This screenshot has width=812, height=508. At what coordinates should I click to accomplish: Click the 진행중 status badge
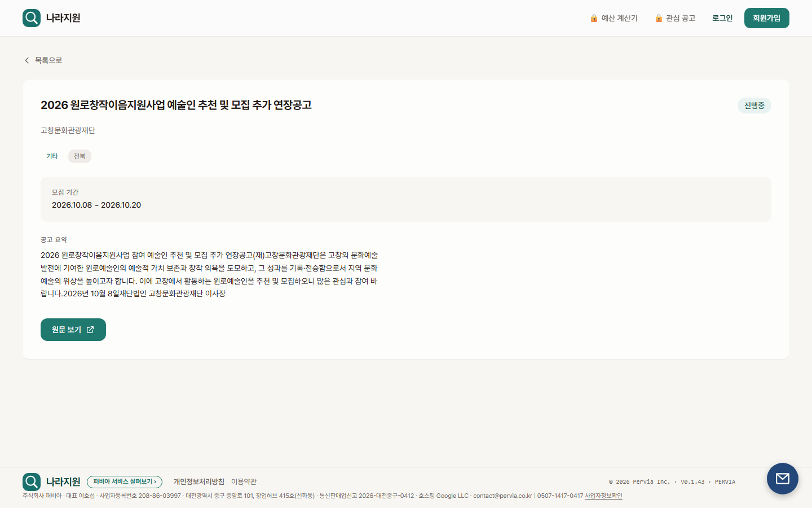coord(754,106)
